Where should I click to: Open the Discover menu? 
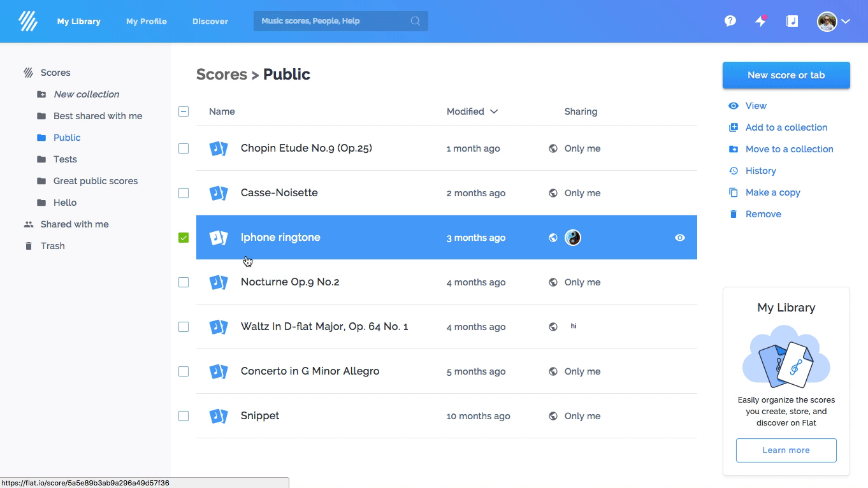(x=210, y=20)
